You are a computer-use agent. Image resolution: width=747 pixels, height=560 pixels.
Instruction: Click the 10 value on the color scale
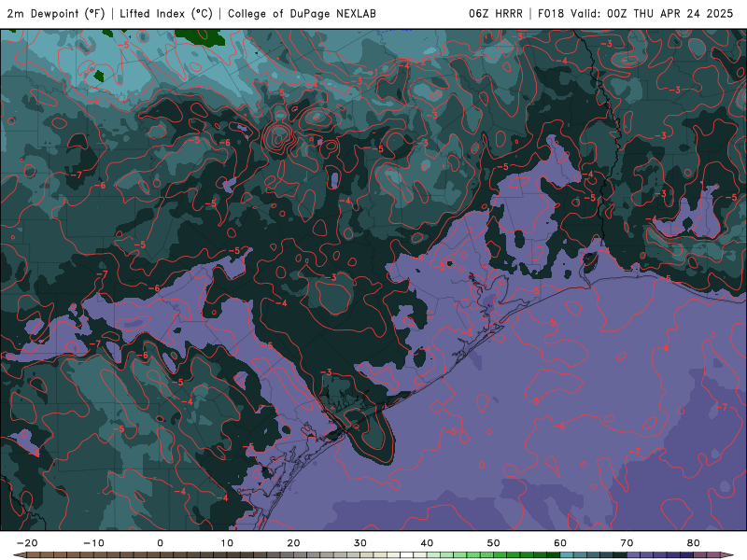(227, 543)
